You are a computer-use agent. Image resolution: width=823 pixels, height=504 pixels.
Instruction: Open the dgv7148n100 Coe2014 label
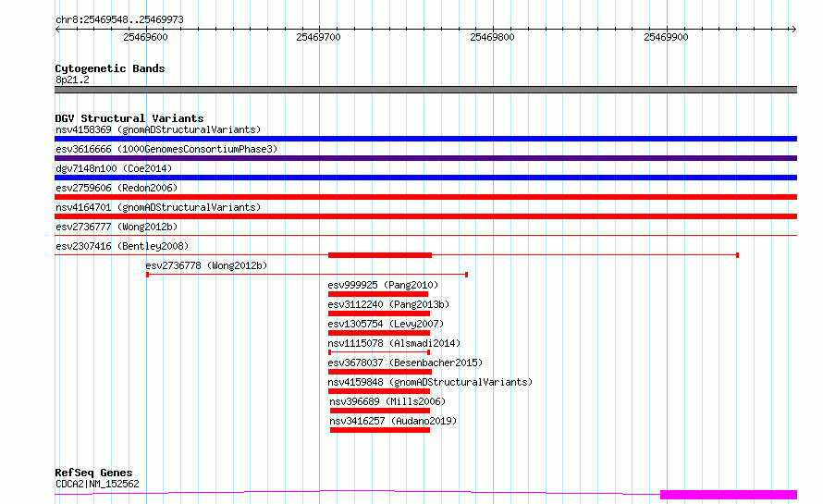[114, 168]
